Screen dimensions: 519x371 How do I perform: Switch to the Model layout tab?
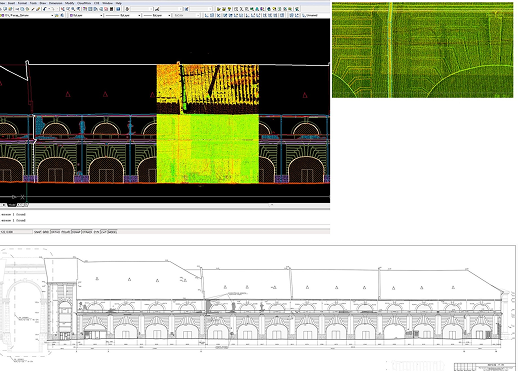[x=12, y=205]
